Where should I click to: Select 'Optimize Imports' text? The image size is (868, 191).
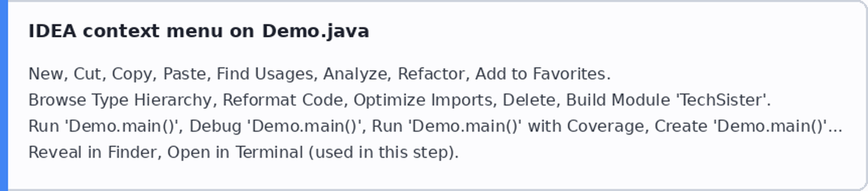tap(423, 100)
